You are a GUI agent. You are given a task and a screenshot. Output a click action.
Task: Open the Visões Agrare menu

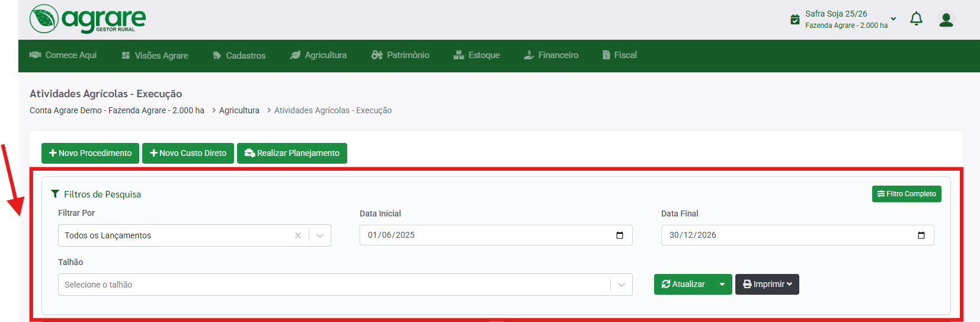pyautogui.click(x=155, y=56)
